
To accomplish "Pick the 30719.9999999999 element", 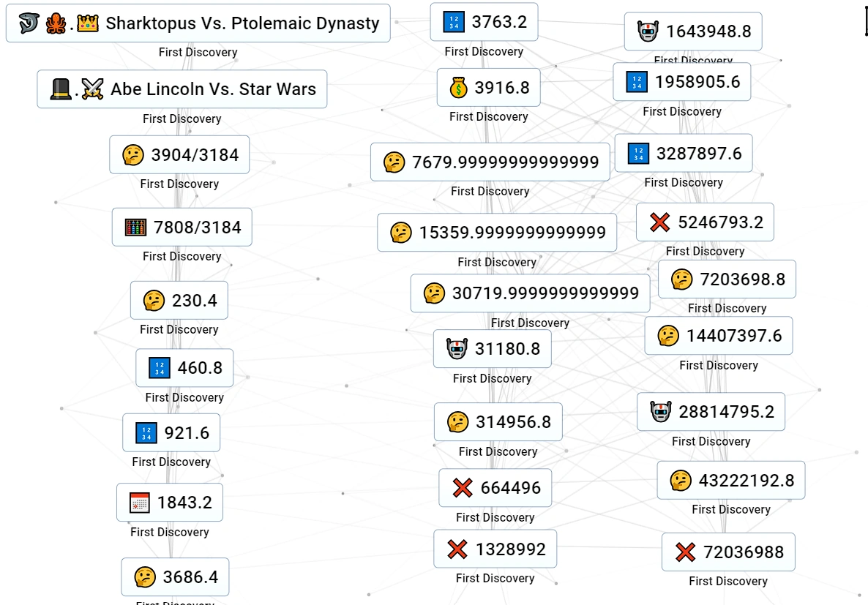I will click(530, 293).
